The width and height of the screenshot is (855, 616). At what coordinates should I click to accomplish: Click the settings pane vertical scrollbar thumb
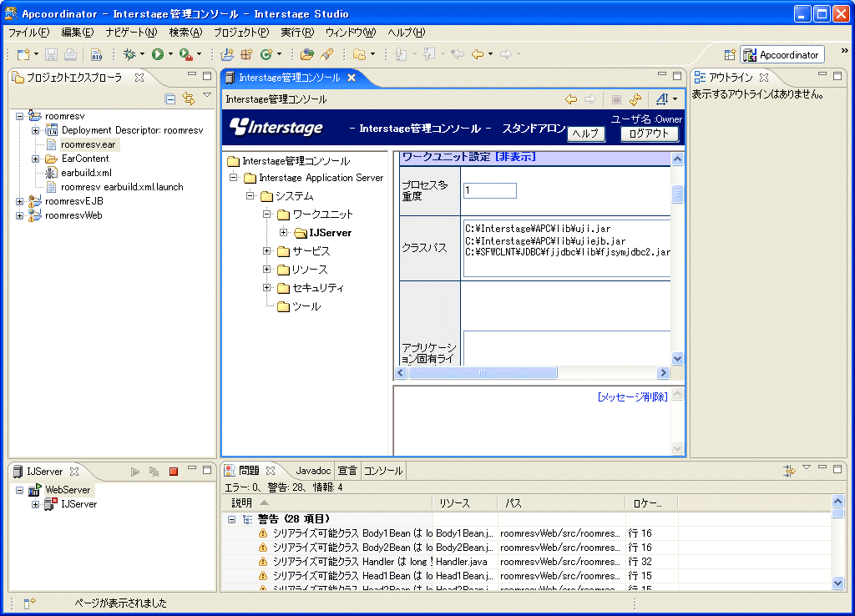tap(677, 194)
